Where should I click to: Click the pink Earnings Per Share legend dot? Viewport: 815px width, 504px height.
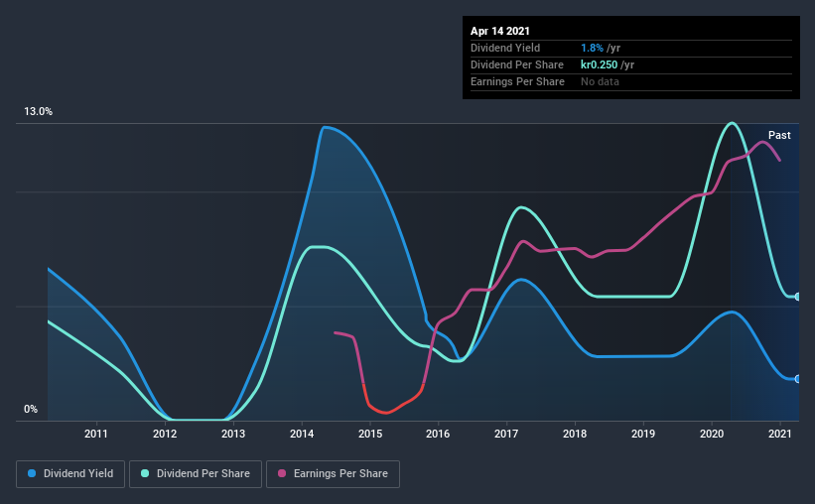coord(282,473)
